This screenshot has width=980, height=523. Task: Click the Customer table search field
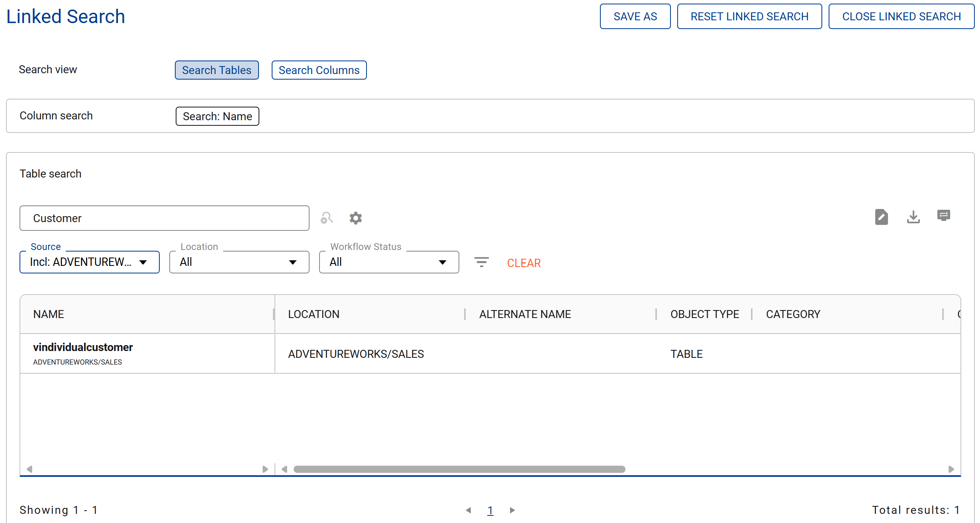tap(164, 218)
